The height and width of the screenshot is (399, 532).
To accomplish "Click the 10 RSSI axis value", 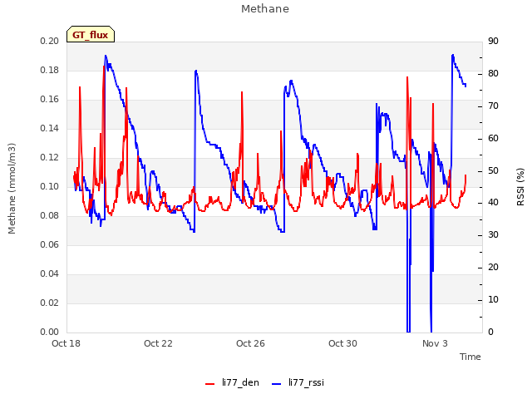I will point(493,299).
